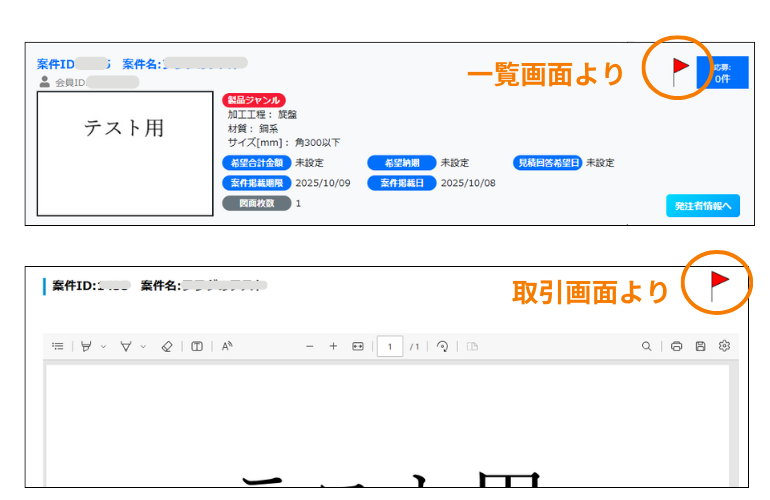Click the PDF page content area

pos(387,425)
